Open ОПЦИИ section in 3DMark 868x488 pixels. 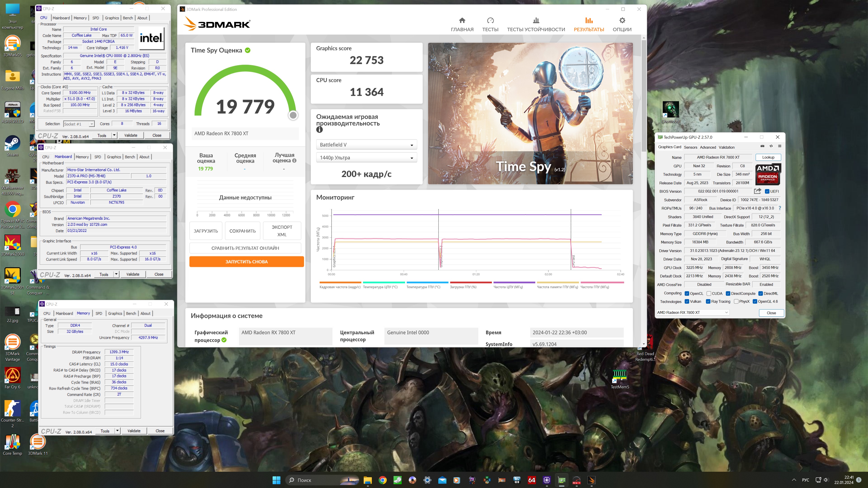coord(622,25)
